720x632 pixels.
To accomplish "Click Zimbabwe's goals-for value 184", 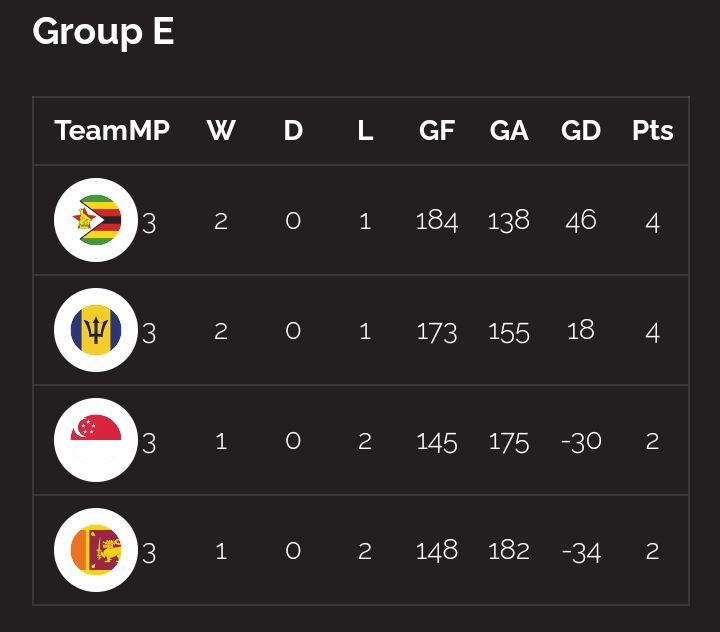I will [x=437, y=220].
